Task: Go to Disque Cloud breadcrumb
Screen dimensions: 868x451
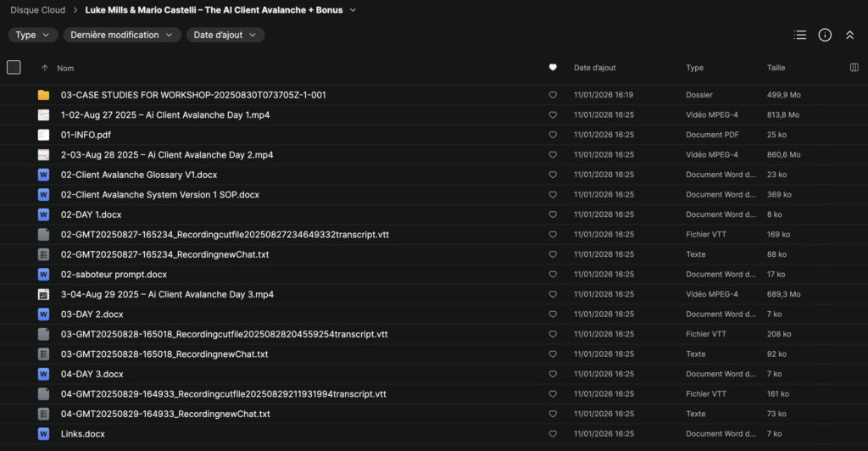Action: pos(37,10)
